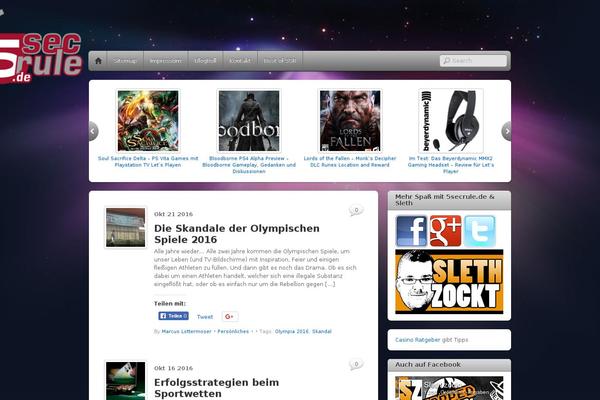Image resolution: width=600 pixels, height=400 pixels.
Task: Open the Impressum menu item
Action: pyautogui.click(x=165, y=61)
